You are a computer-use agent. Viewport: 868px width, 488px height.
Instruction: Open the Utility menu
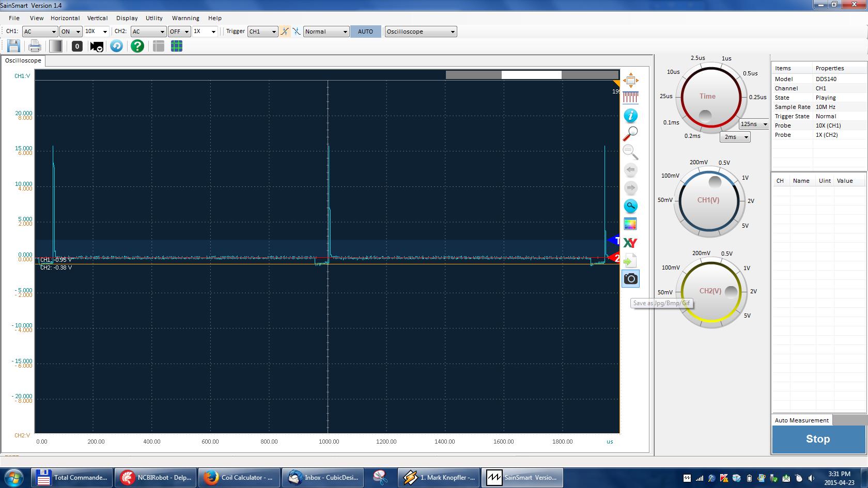154,18
